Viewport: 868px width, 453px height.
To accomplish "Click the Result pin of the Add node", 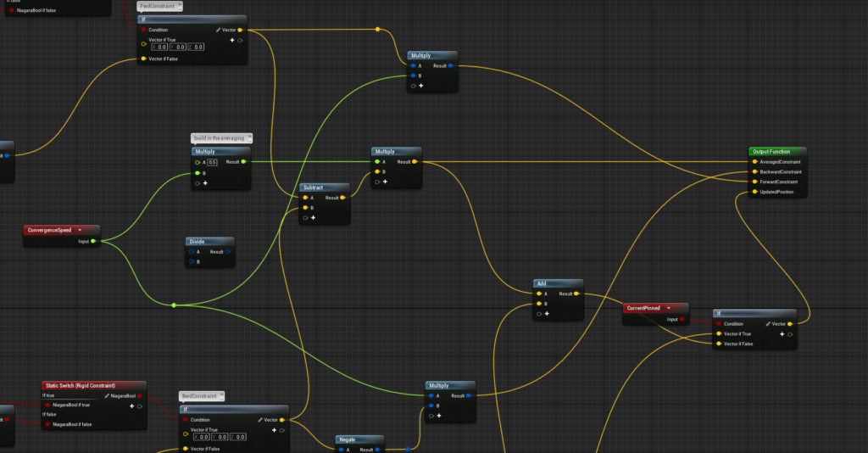I will 576,294.
